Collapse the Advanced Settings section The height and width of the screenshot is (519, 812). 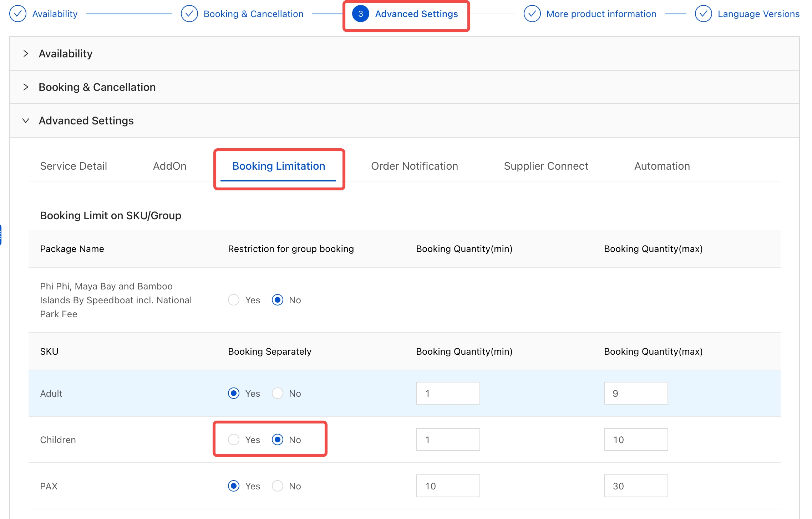pyautogui.click(x=26, y=120)
